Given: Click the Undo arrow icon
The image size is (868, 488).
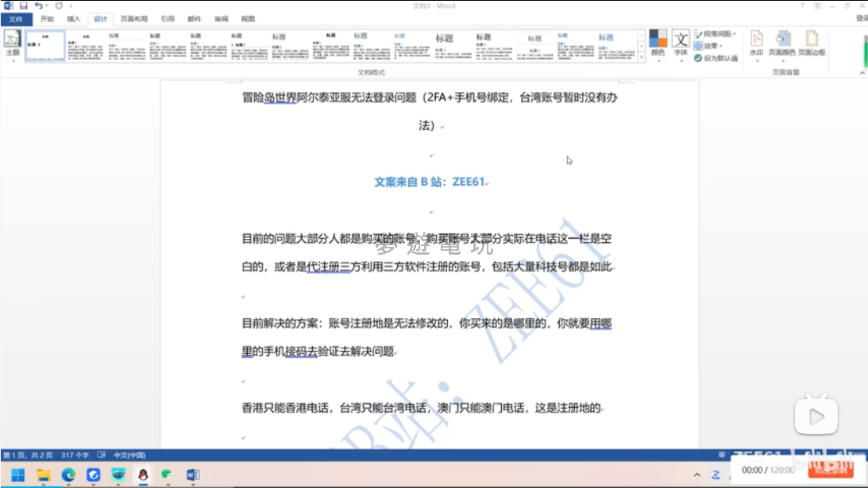Looking at the screenshot, I should coord(38,6).
